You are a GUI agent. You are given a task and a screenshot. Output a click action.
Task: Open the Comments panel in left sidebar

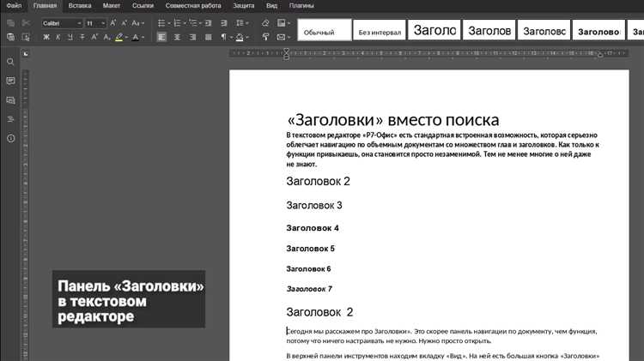click(x=10, y=81)
